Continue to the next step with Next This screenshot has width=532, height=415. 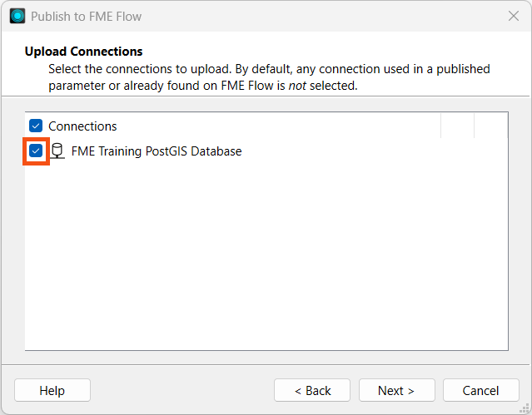click(x=397, y=390)
